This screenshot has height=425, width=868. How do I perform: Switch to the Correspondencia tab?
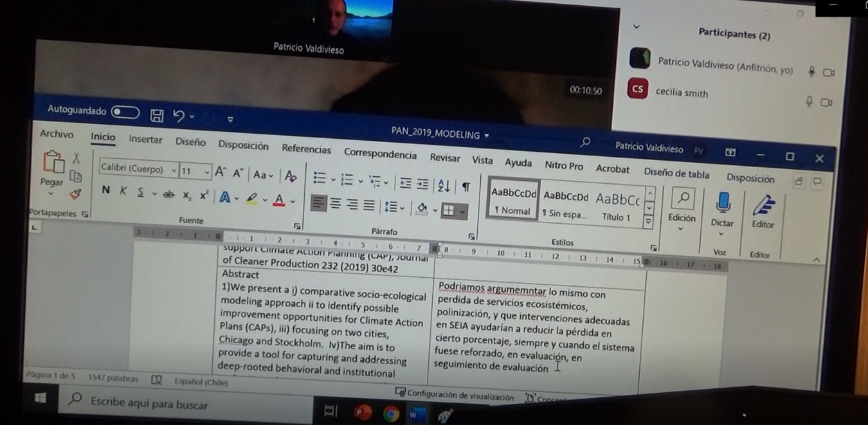tap(380, 154)
